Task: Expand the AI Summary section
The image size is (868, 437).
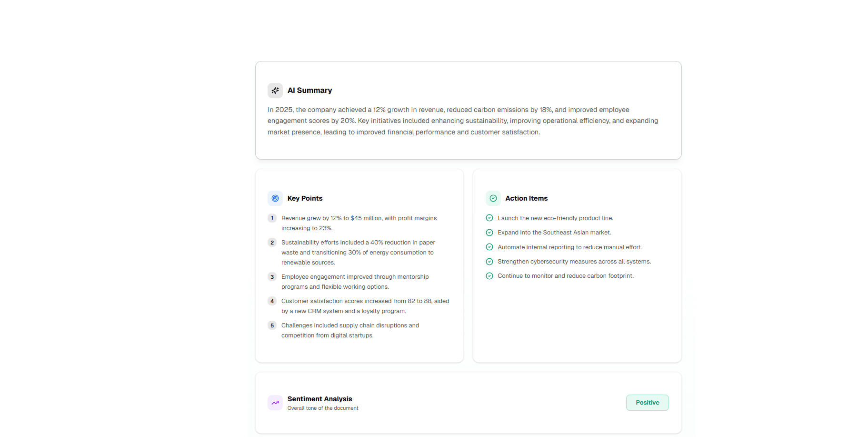Action: 309,90
